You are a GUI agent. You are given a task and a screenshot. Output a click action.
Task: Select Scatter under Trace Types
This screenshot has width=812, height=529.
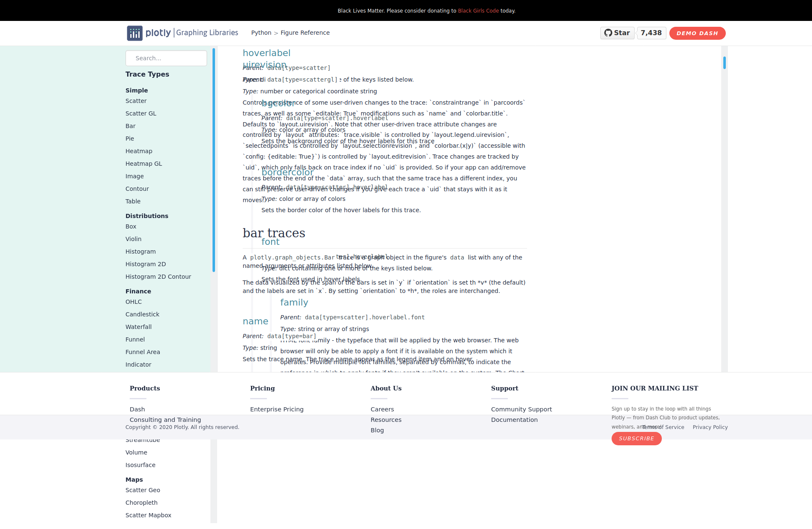tap(136, 101)
